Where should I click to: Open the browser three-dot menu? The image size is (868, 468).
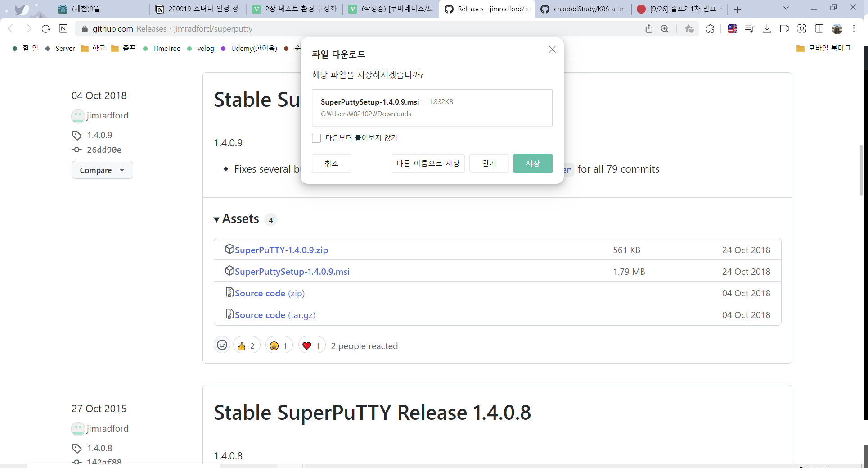click(x=854, y=29)
